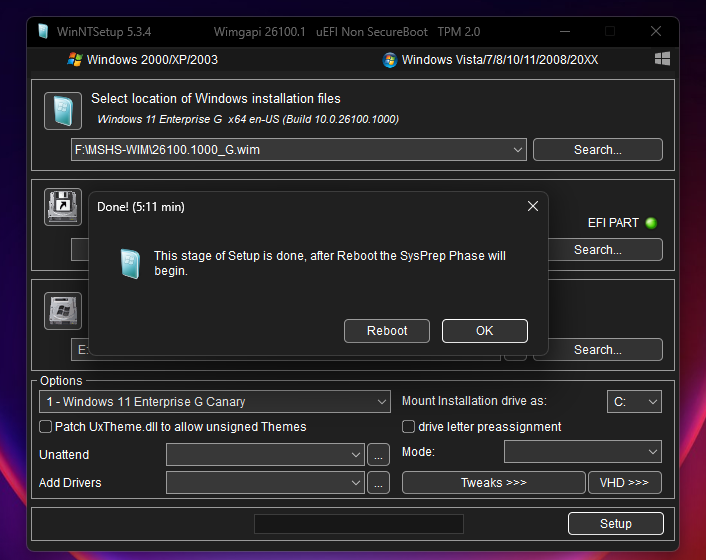Click the setup icon in the Done dialog
The height and width of the screenshot is (560, 706).
point(130,264)
